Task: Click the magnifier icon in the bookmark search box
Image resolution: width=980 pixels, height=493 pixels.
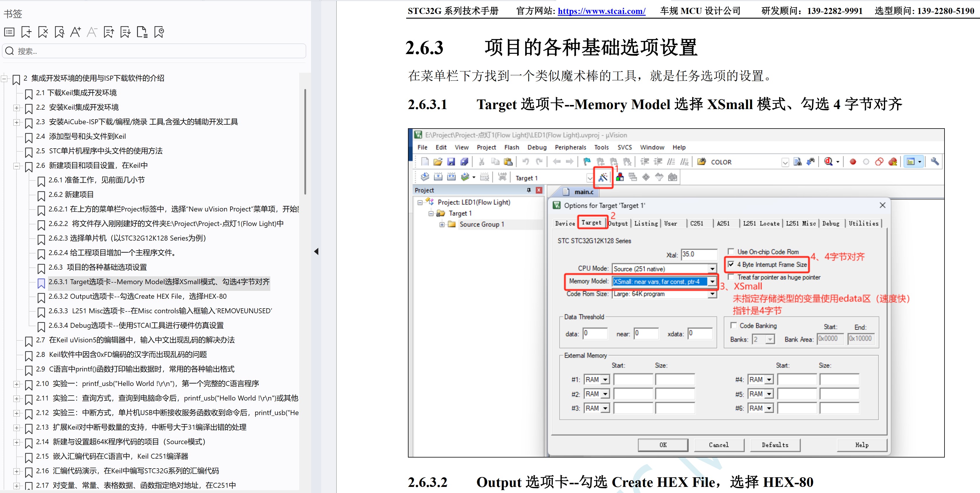Action: coord(10,51)
